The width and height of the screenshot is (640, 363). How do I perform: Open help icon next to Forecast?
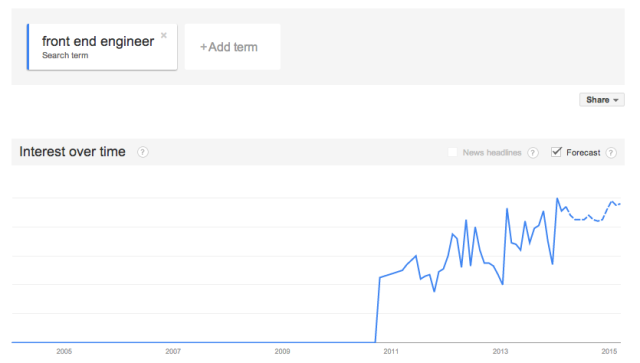tap(611, 153)
